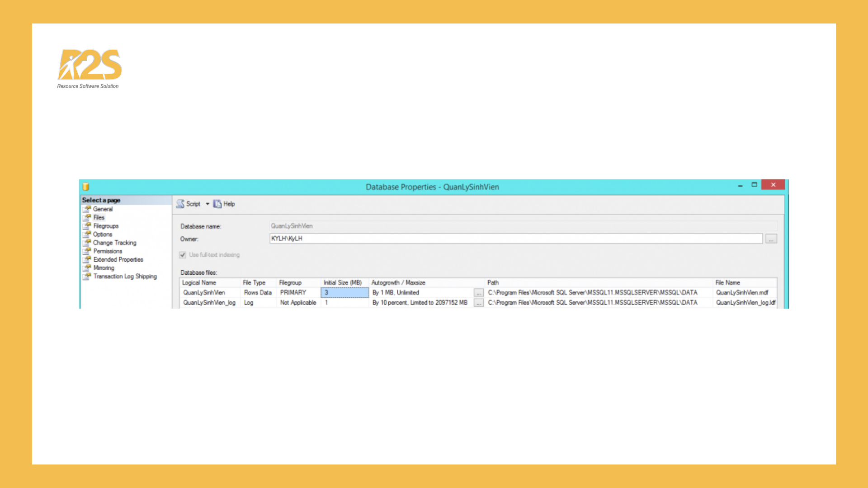
Task: Open the Permissions page icon
Action: (x=87, y=251)
